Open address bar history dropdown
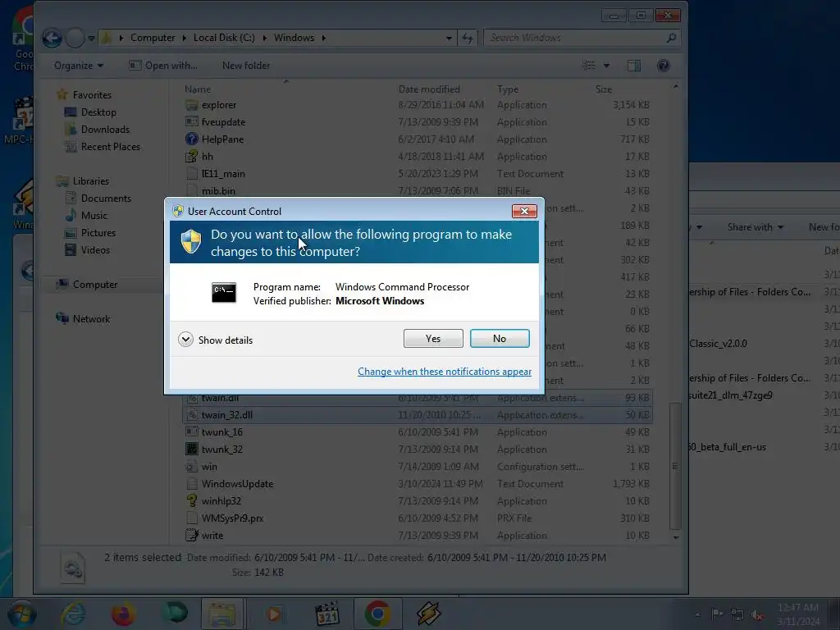The width and height of the screenshot is (840, 630). 449,38
